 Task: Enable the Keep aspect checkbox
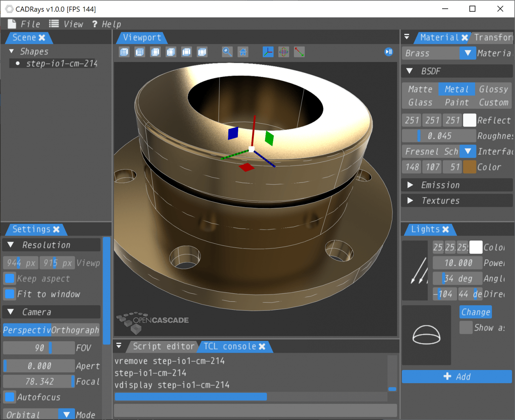click(x=9, y=278)
